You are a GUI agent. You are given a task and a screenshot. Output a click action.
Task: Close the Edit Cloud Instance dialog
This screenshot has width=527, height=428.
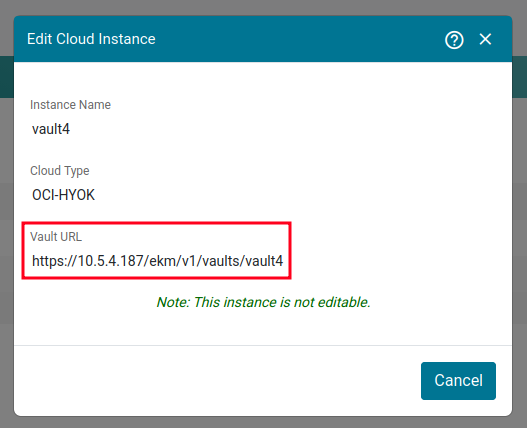(x=485, y=39)
